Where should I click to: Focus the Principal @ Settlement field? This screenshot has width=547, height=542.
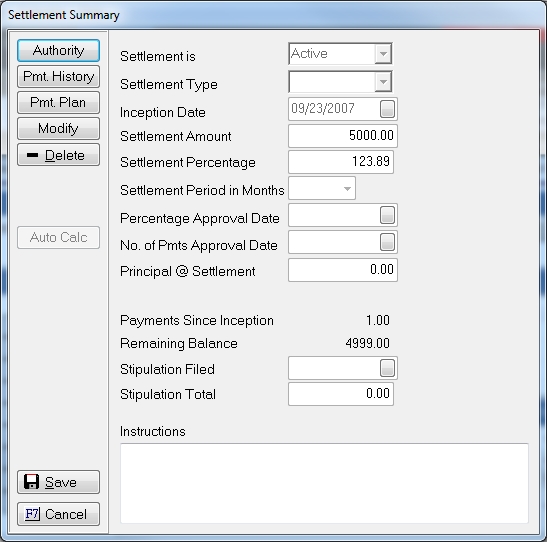click(x=343, y=270)
